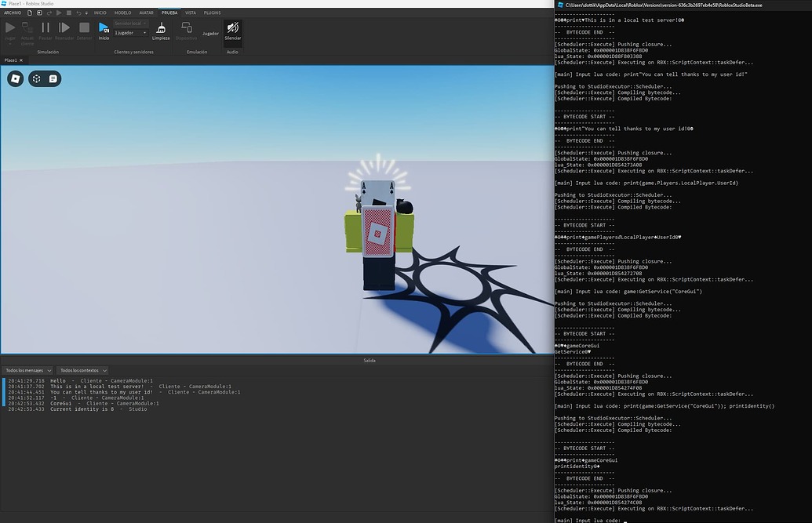
Task: Click the chat log icon in the viewport
Action: pyautogui.click(x=53, y=78)
